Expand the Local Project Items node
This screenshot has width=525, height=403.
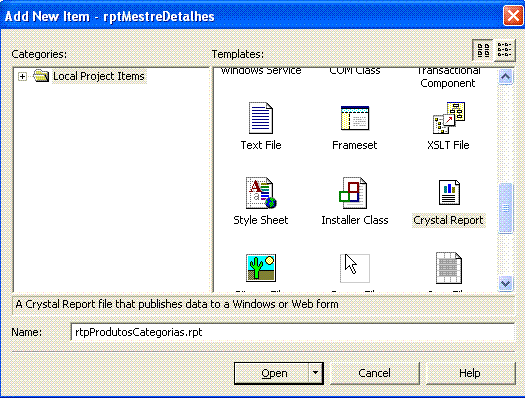pyautogui.click(x=22, y=77)
